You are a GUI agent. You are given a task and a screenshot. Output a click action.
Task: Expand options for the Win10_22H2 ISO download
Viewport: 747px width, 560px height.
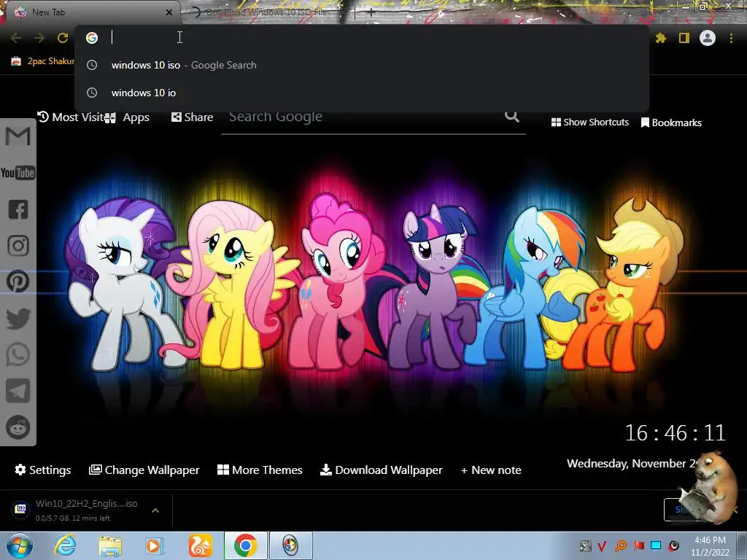click(x=155, y=510)
